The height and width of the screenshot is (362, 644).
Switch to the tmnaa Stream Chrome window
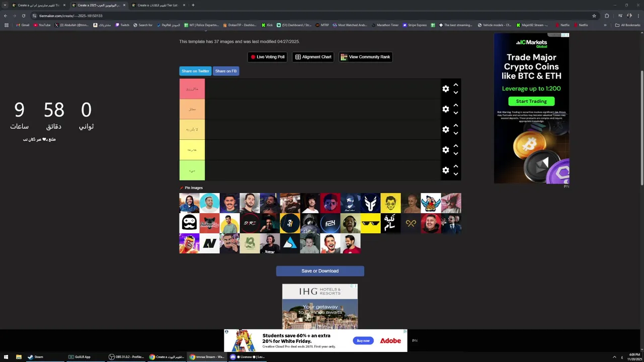point(207,357)
